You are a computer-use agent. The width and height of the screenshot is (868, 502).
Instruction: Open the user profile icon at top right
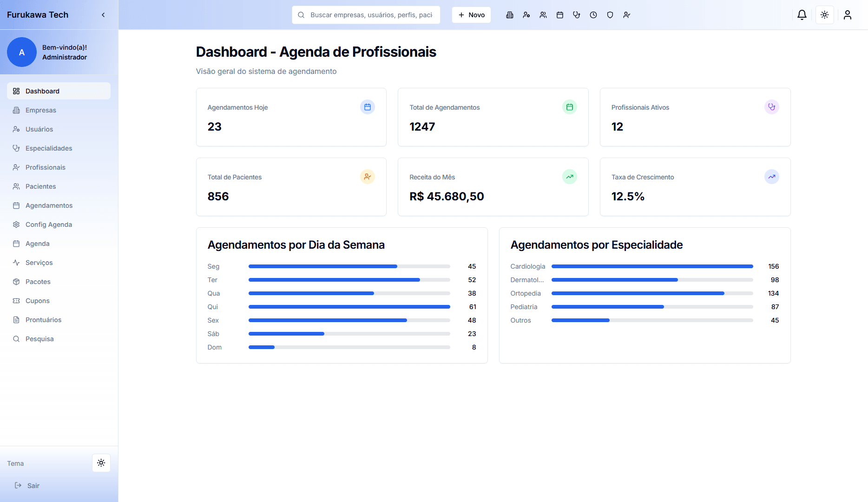coord(847,14)
